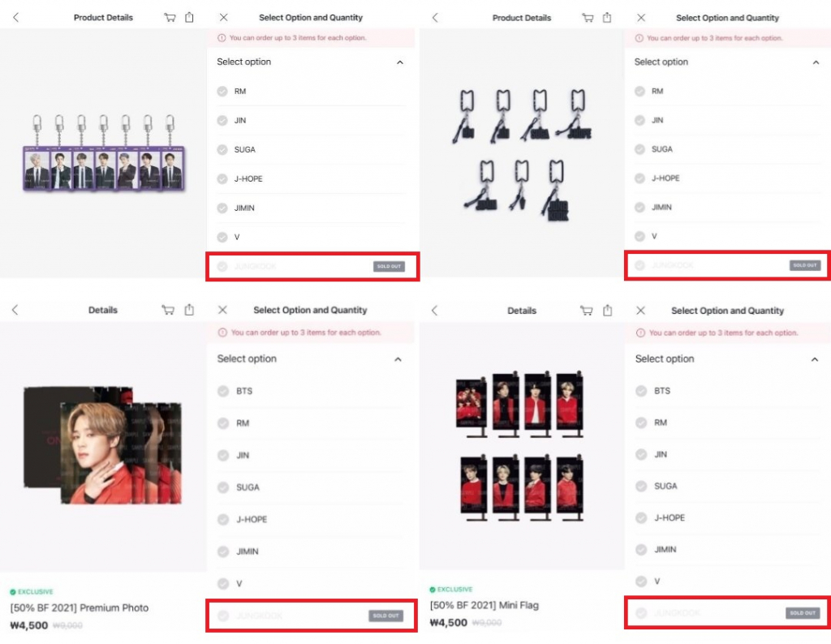Screen dimensions: 831x644
Task: Close the option panel beside the Mini Flag product
Action: (x=641, y=311)
